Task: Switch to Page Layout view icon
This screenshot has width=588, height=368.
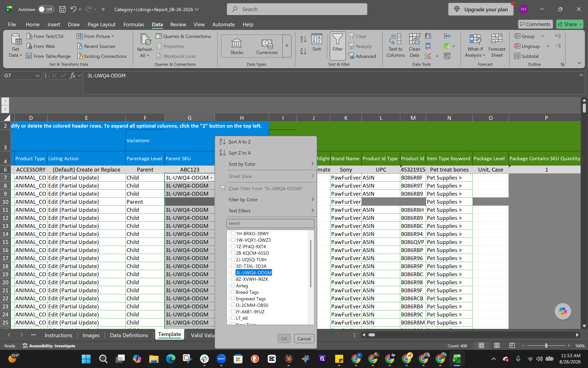Action: [x=497, y=346]
